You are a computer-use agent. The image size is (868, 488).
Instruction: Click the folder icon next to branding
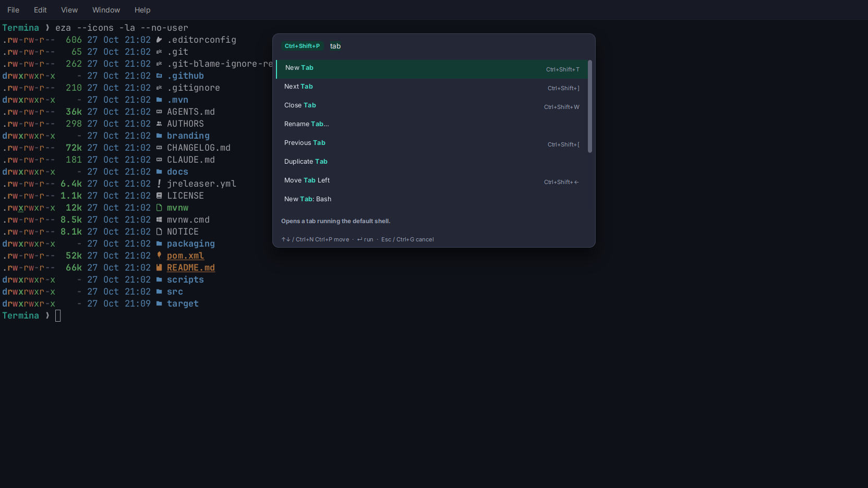[159, 136]
